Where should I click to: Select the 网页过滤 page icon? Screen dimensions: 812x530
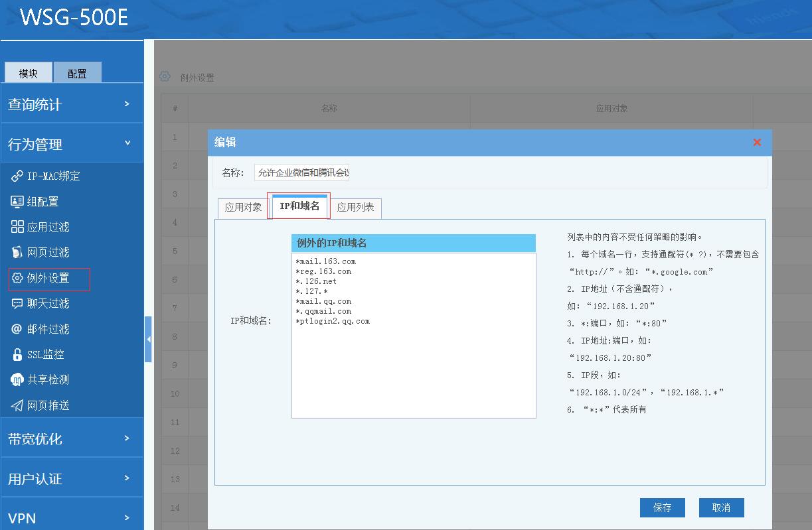17,252
